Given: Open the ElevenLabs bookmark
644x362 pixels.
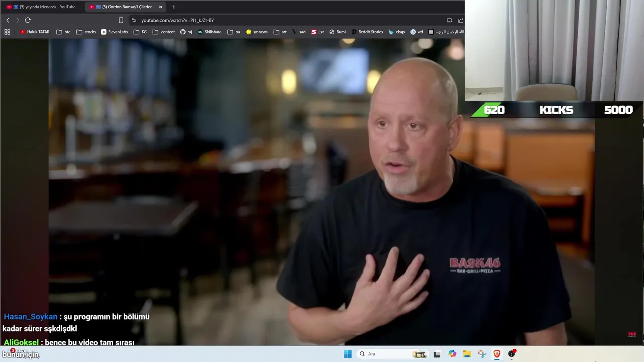Looking at the screenshot, I should point(114,32).
